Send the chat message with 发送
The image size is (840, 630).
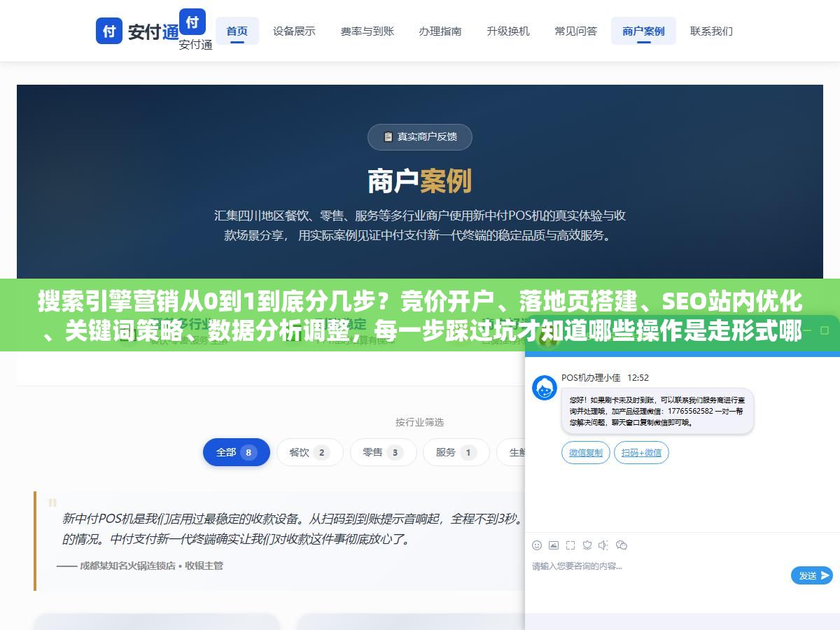(x=812, y=575)
